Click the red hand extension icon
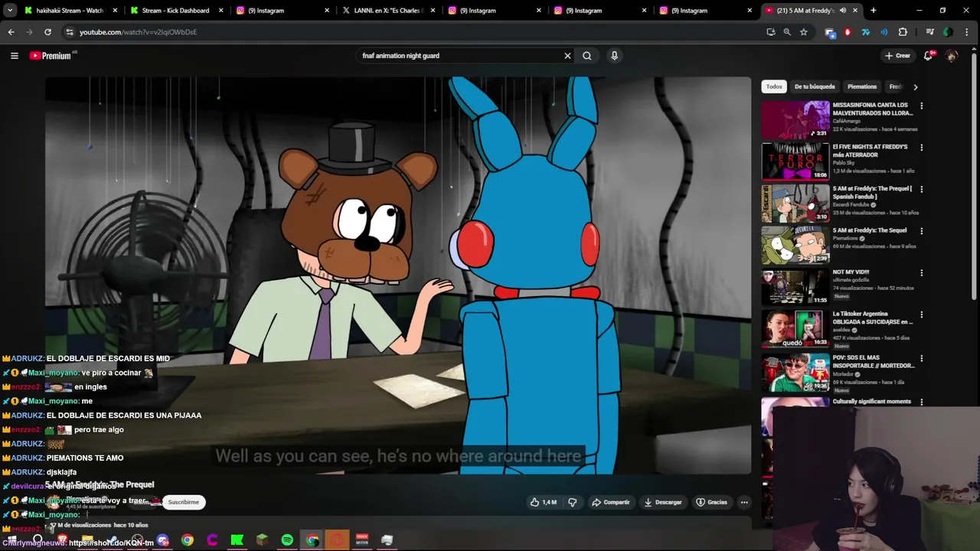Viewport: 980px width, 551px height. click(x=848, y=32)
